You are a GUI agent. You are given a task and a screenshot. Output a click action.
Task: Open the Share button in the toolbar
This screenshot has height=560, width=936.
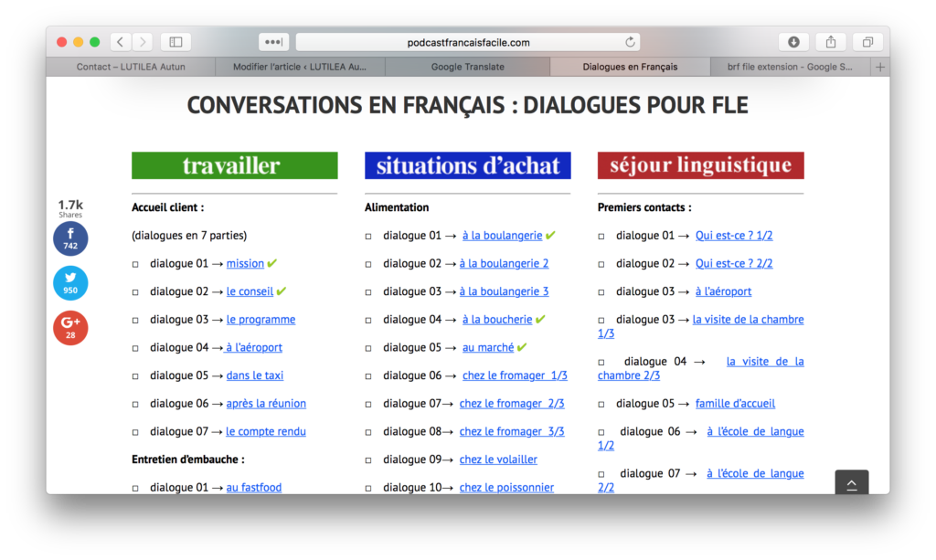830,42
